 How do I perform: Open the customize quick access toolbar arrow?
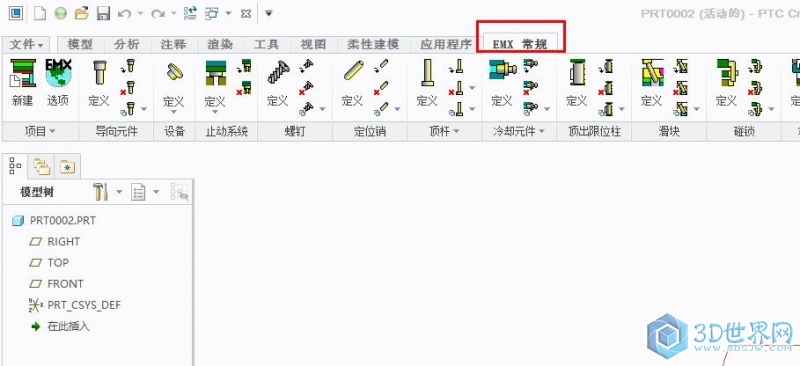click(268, 13)
